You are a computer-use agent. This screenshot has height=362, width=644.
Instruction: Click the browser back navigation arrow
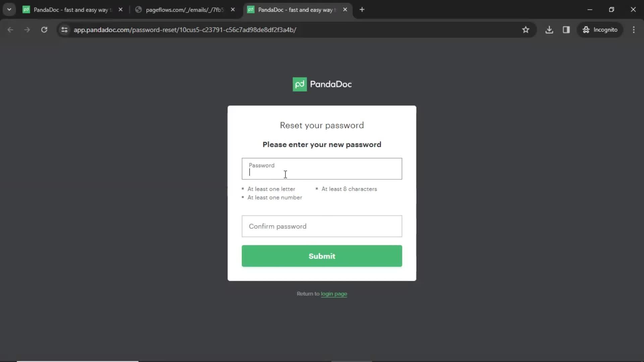[x=11, y=29]
